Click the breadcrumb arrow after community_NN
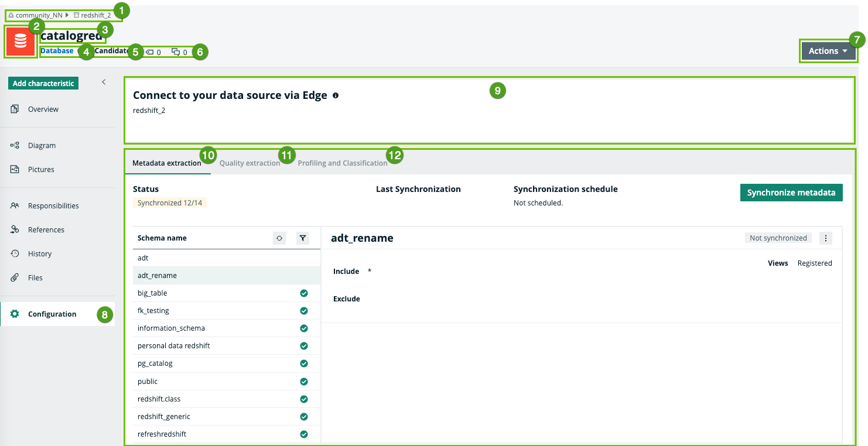 click(67, 15)
